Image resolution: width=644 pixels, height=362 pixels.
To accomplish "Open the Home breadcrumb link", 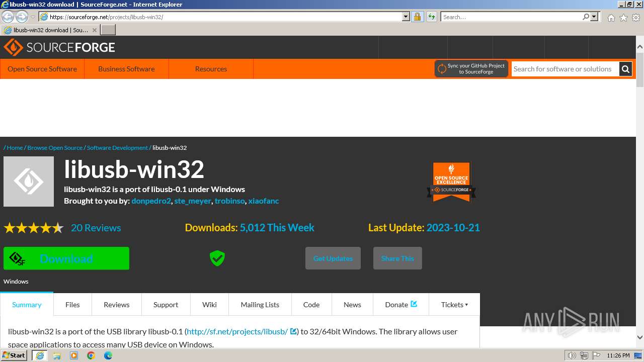I will tap(15, 148).
